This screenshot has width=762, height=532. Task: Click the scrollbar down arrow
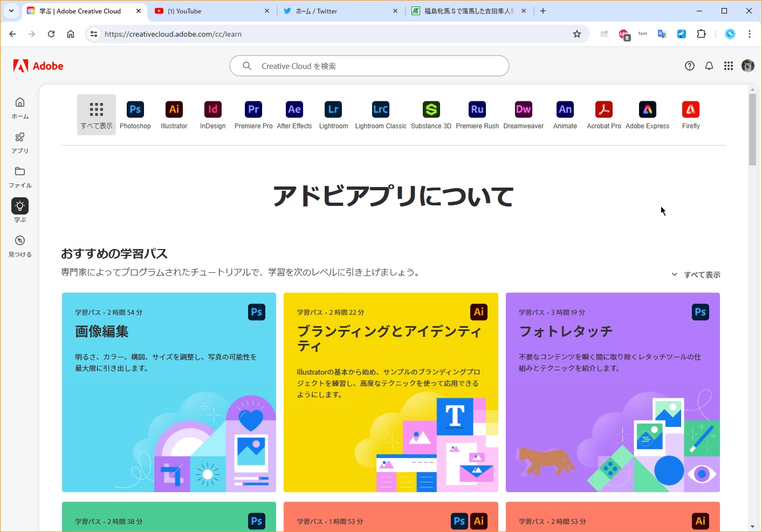(x=752, y=527)
